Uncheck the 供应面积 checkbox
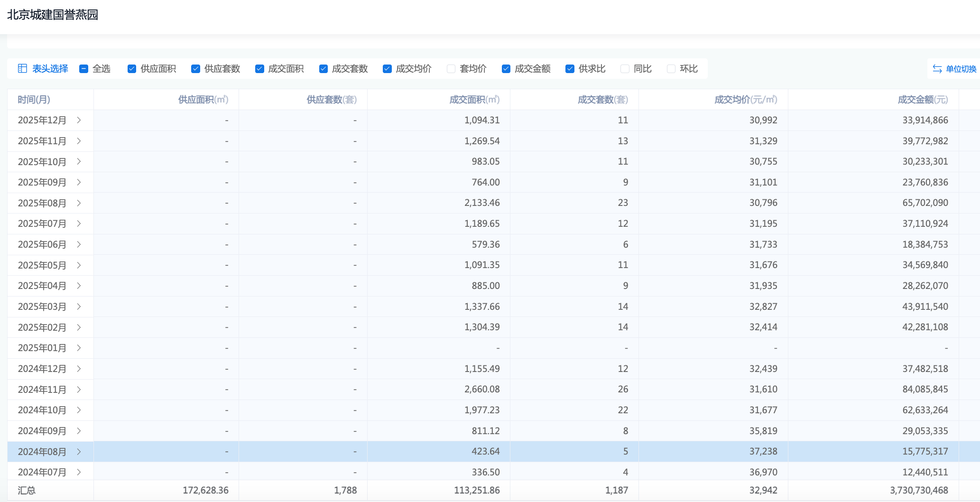This screenshot has width=980, height=502. (132, 69)
